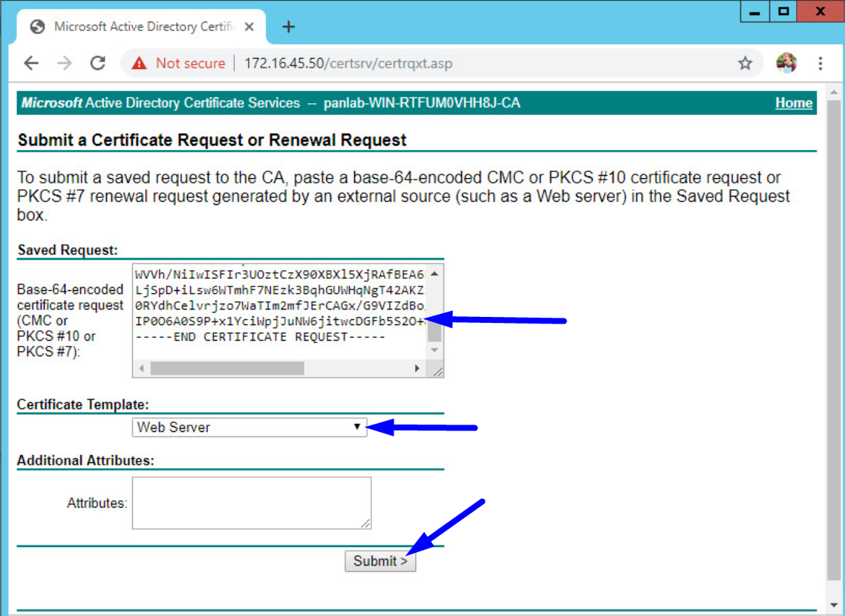Click the bookmark star icon
The image size is (845, 616).
pyautogui.click(x=745, y=63)
